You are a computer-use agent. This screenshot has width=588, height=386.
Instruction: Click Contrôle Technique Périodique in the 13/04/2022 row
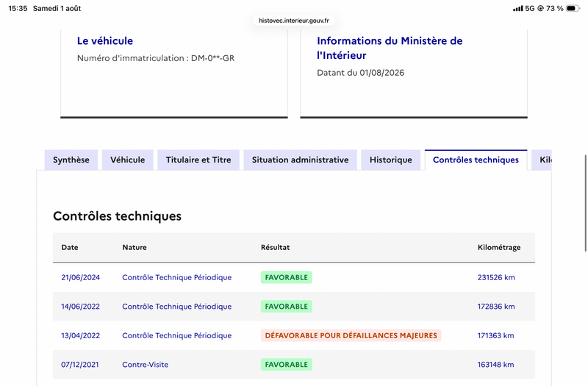pyautogui.click(x=176, y=336)
